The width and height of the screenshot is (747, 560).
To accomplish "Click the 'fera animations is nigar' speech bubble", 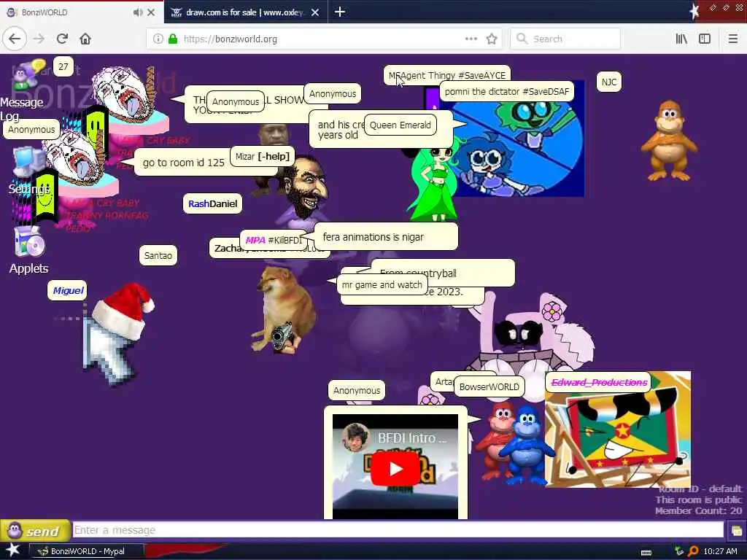I will [x=386, y=237].
